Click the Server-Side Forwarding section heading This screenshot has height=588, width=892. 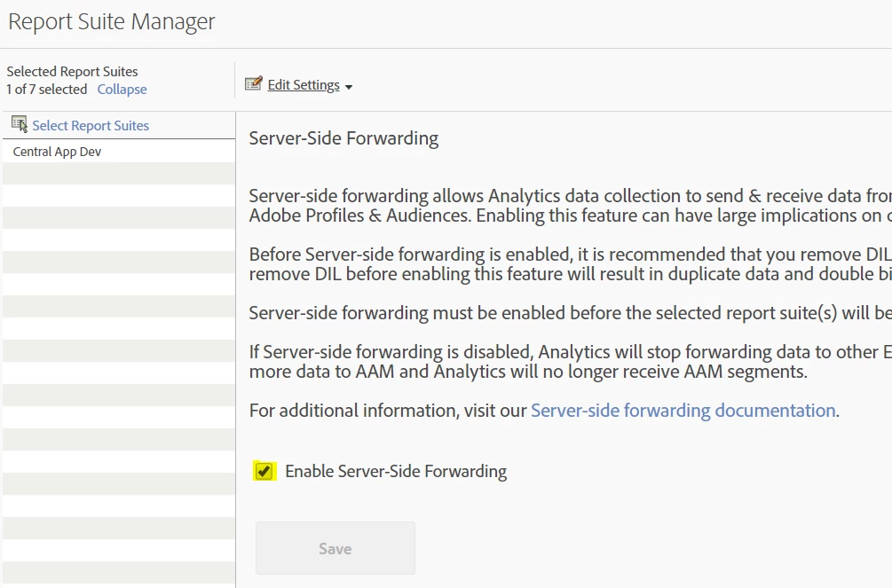[x=343, y=138]
